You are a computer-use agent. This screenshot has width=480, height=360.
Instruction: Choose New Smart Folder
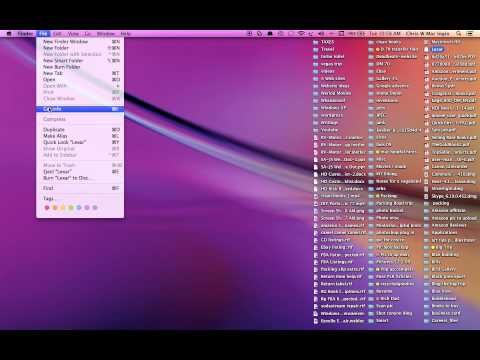click(x=80, y=61)
